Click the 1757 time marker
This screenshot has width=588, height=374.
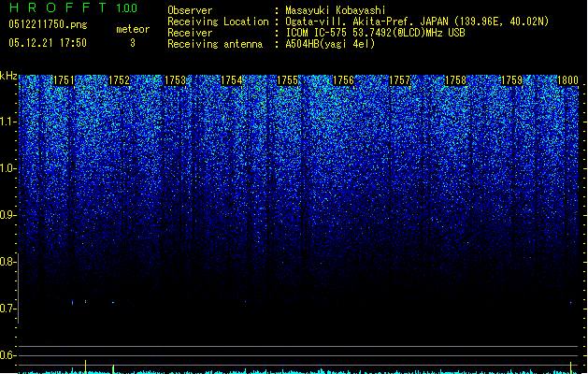[400, 80]
